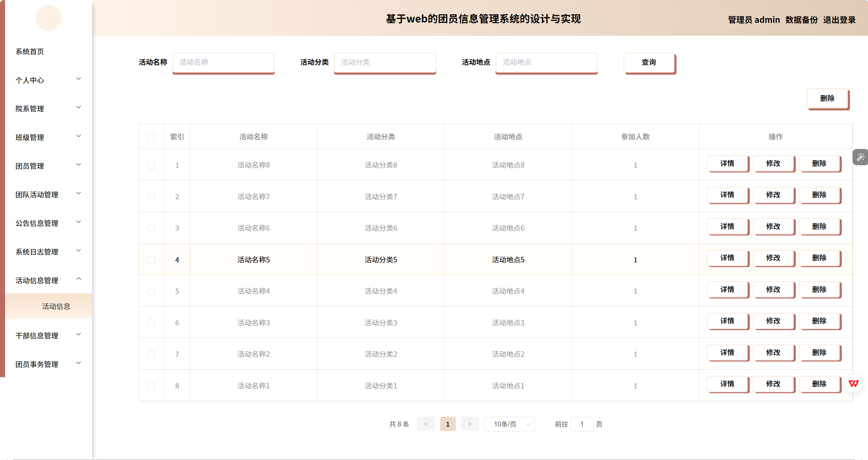868x460 pixels.
Task: Collapse 活动信息管理 menu chevron
Action: [79, 279]
